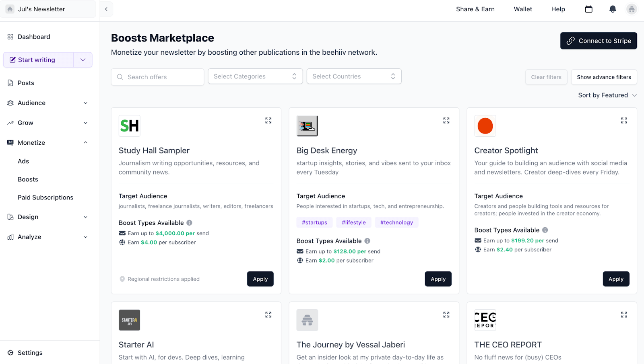The height and width of the screenshot is (364, 644).
Task: Open the Start writing dropdown arrow
Action: tap(83, 60)
